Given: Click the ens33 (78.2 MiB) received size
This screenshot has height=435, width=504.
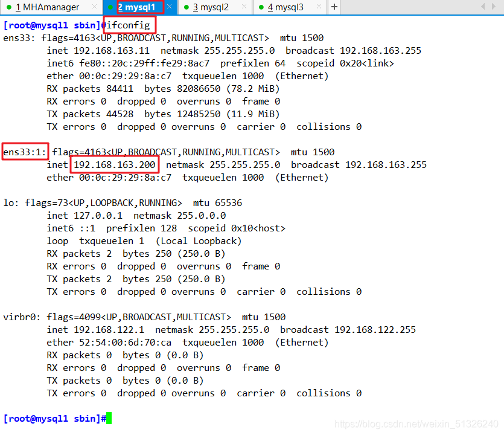Looking at the screenshot, I should 253,89.
